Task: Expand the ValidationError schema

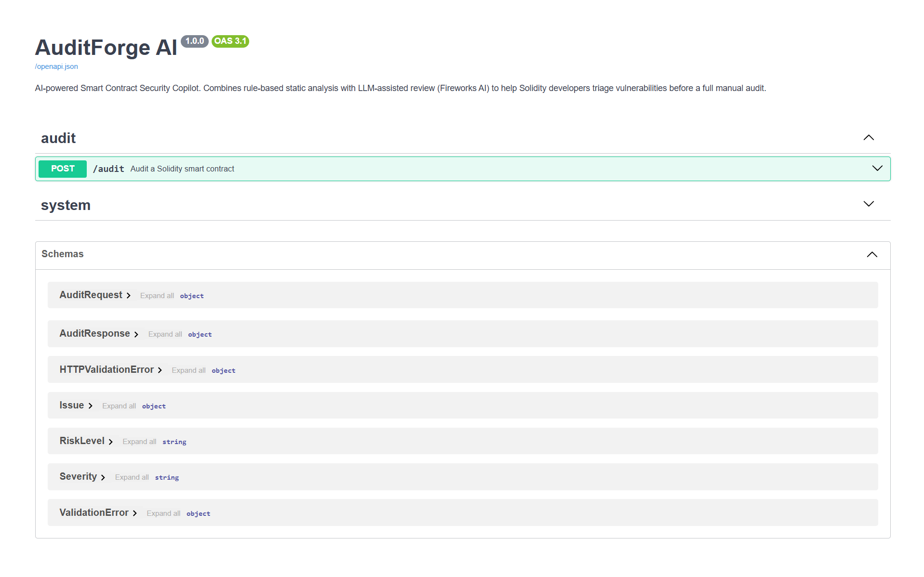Action: tap(98, 512)
